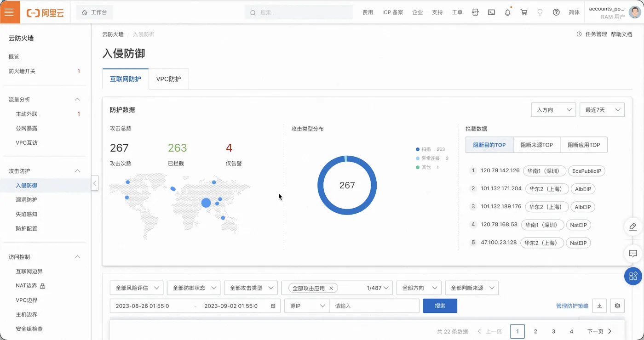
Task: Open the notification bell
Action: (507, 12)
